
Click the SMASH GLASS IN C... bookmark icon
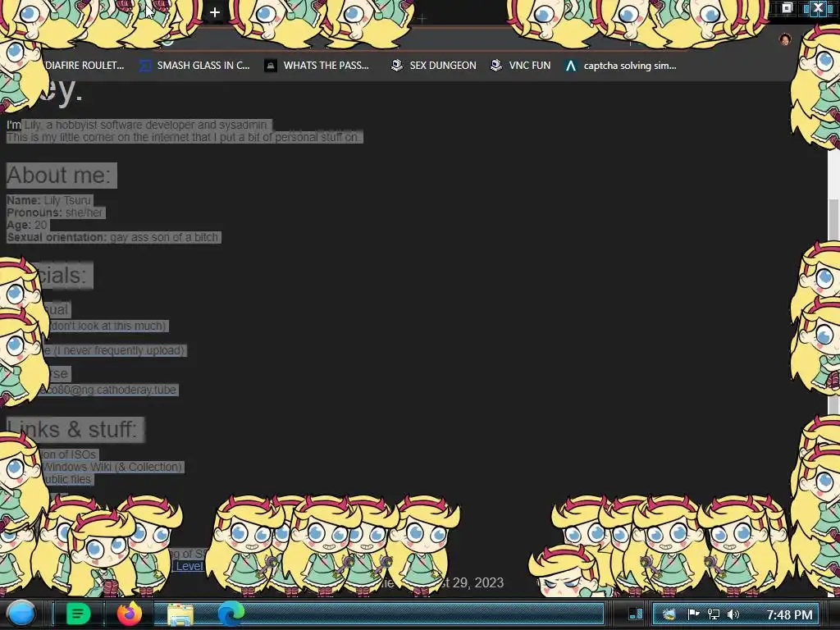[x=145, y=66]
